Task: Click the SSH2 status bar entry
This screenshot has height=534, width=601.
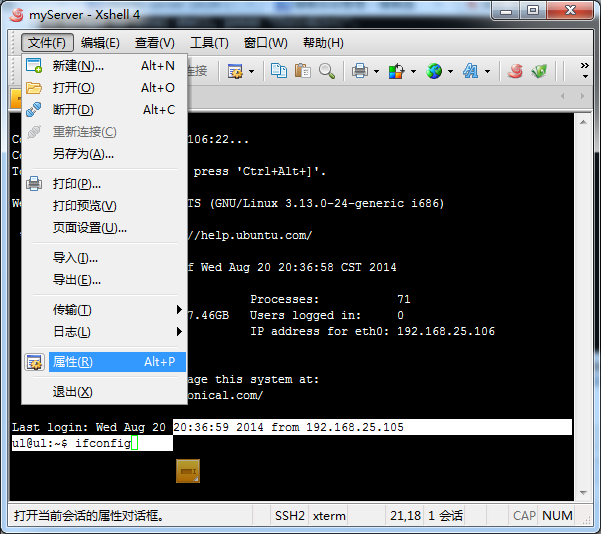Action: (x=290, y=516)
